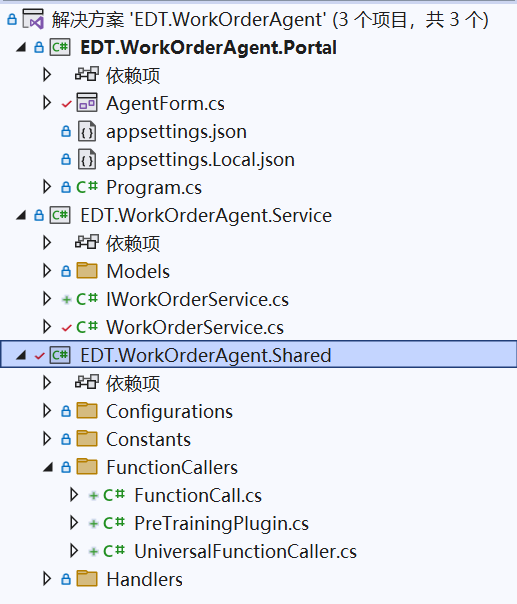Expand the AgentForm.cs node
517x604 pixels.
coord(47,102)
